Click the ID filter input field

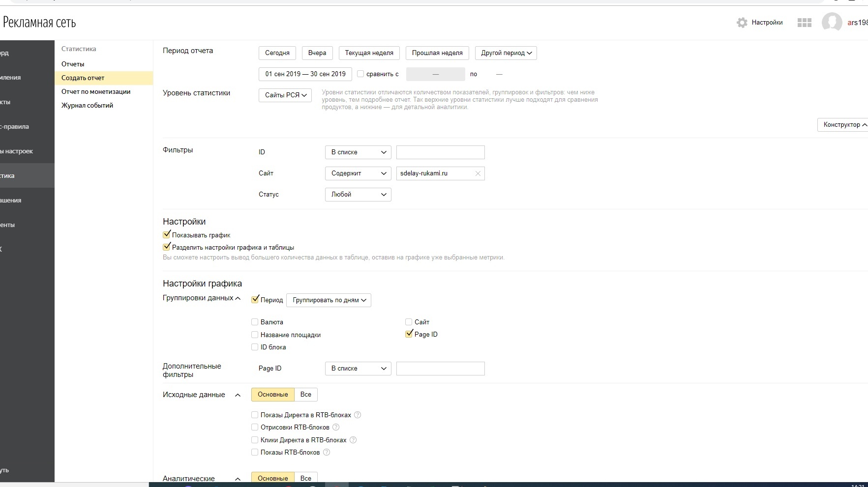[441, 152]
